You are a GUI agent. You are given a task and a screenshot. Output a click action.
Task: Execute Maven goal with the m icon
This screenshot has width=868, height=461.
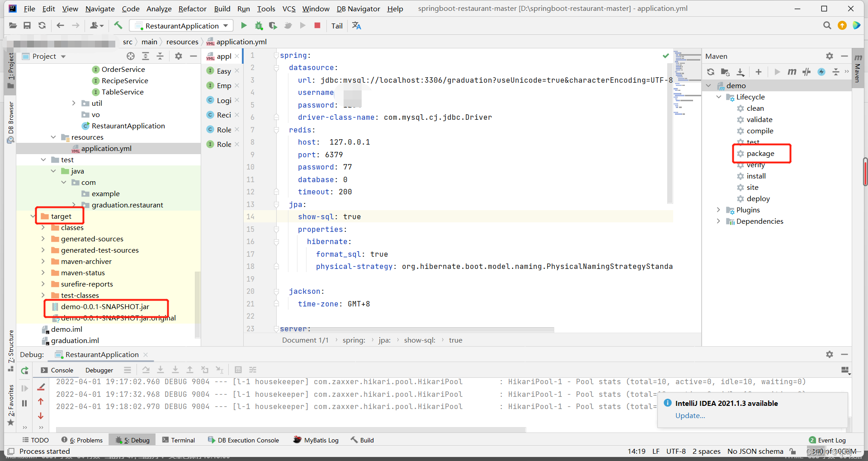[792, 72]
